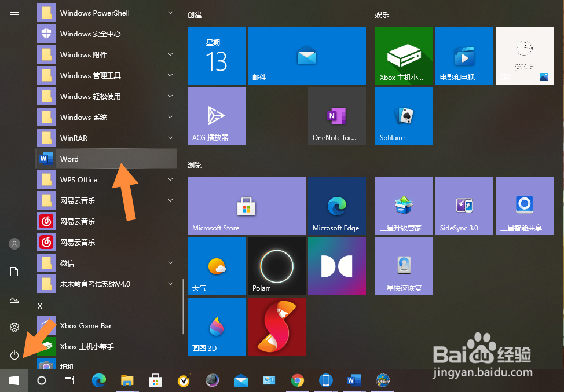Expand the WinRAR folder
The width and height of the screenshot is (564, 392).
pyautogui.click(x=106, y=138)
